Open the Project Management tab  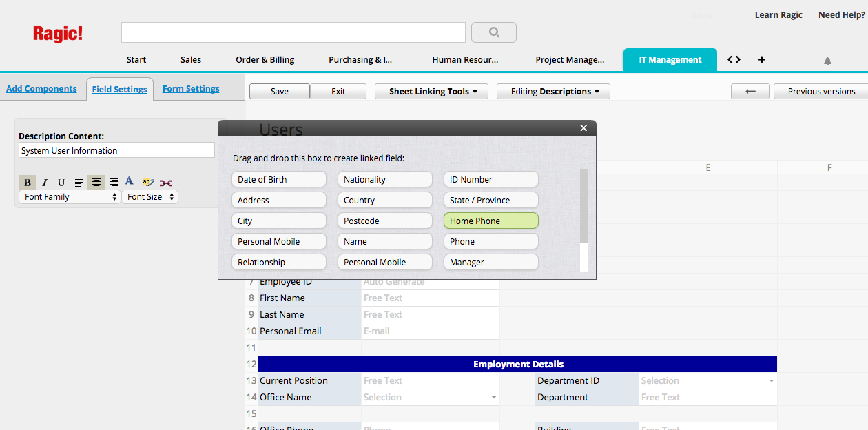[570, 60]
